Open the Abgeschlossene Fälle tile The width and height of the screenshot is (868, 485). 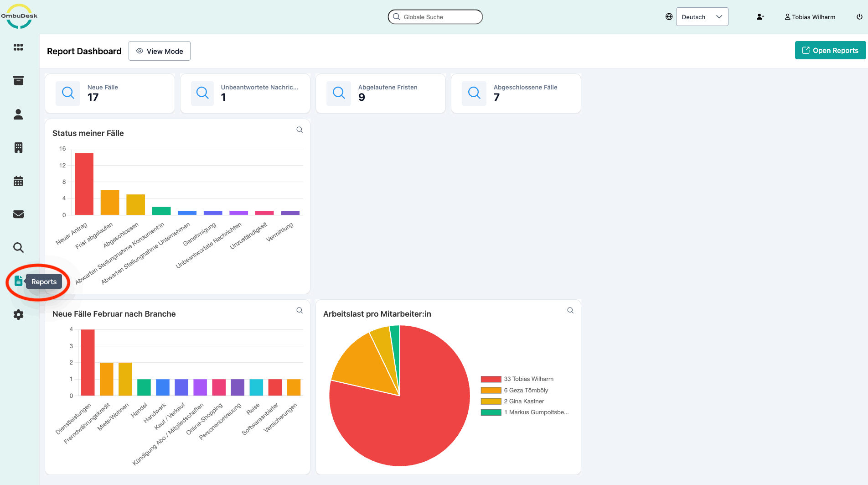click(516, 93)
